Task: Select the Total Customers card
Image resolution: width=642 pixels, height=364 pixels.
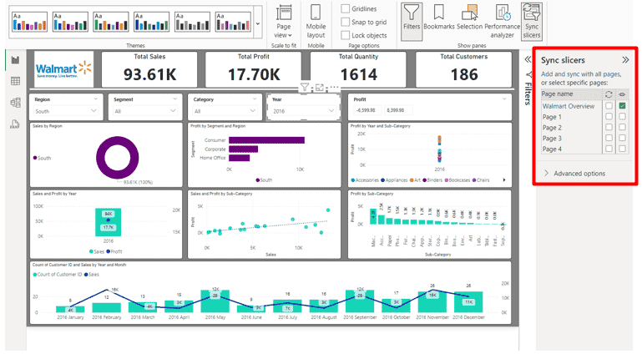Action: coord(463,69)
